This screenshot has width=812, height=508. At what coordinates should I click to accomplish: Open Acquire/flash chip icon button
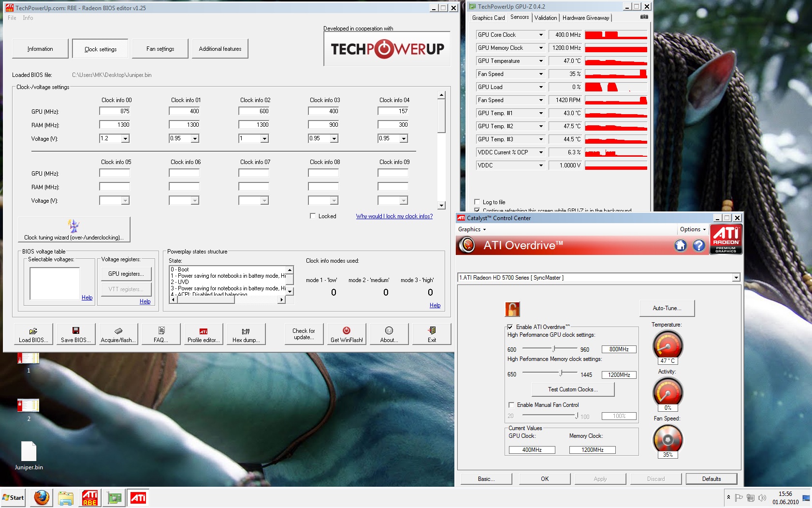(x=118, y=334)
